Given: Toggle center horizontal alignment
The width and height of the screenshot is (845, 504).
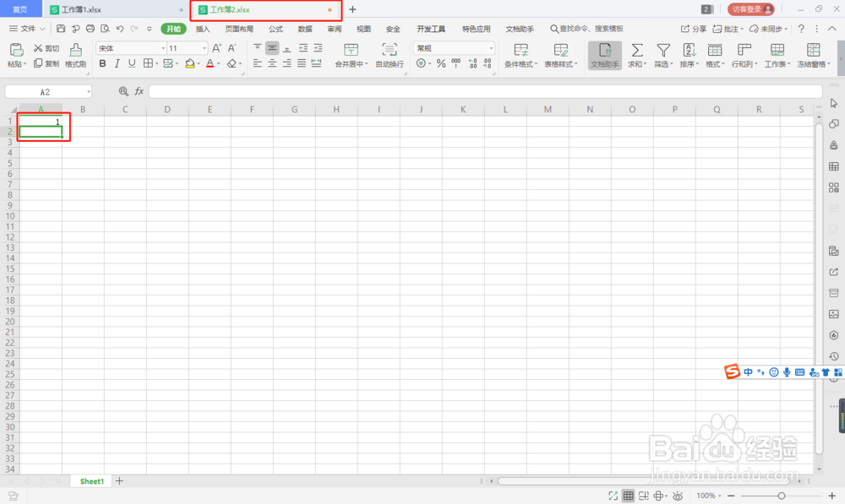Looking at the screenshot, I should click(272, 63).
